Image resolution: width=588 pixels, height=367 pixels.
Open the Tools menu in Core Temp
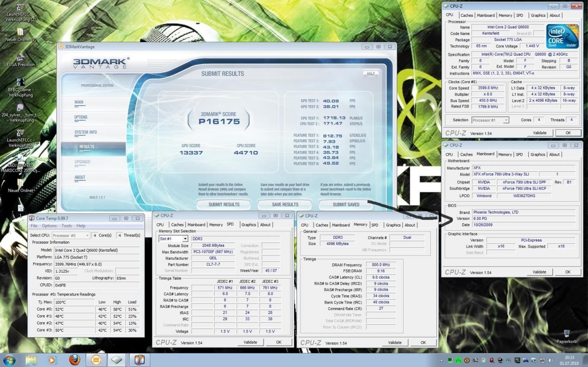(x=66, y=226)
